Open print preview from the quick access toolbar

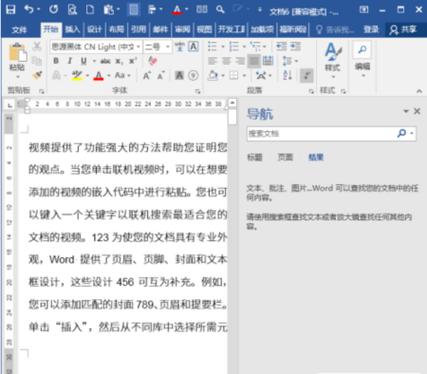(72, 10)
